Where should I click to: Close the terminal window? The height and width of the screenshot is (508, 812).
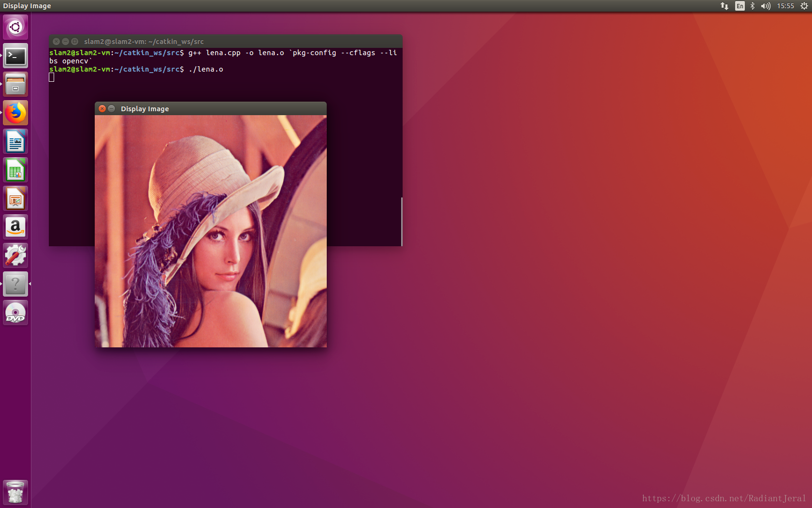coord(56,41)
